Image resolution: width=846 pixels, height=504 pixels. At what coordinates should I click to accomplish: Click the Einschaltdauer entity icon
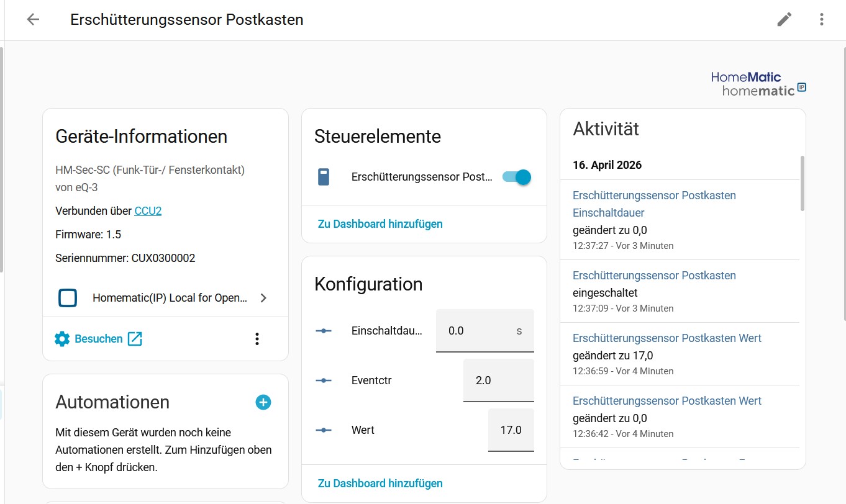(x=324, y=331)
